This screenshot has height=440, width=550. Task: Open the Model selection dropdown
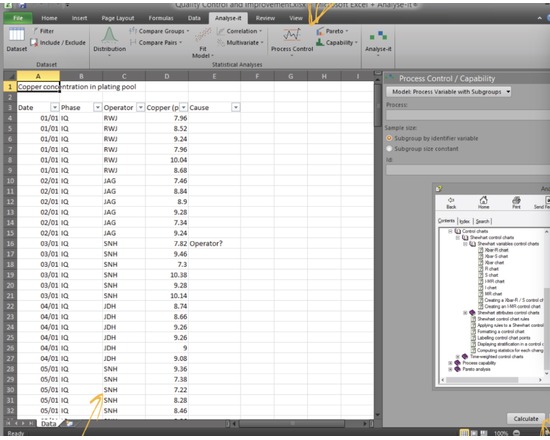click(448, 92)
